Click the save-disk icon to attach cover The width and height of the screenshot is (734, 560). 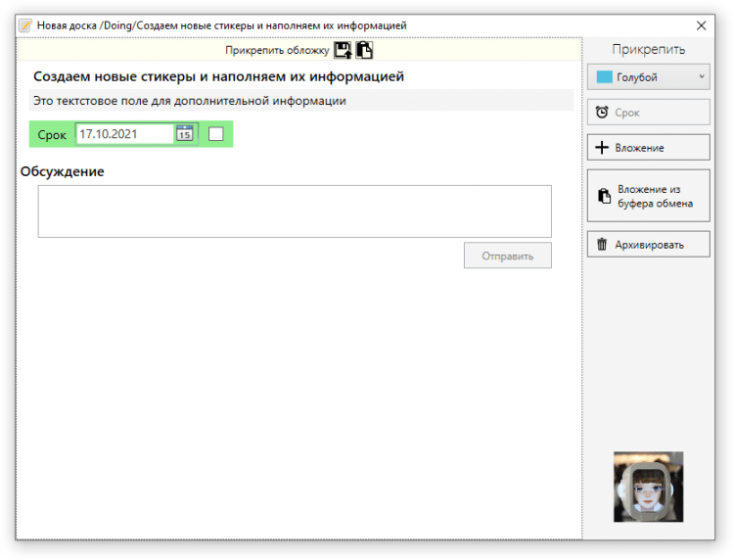click(343, 50)
